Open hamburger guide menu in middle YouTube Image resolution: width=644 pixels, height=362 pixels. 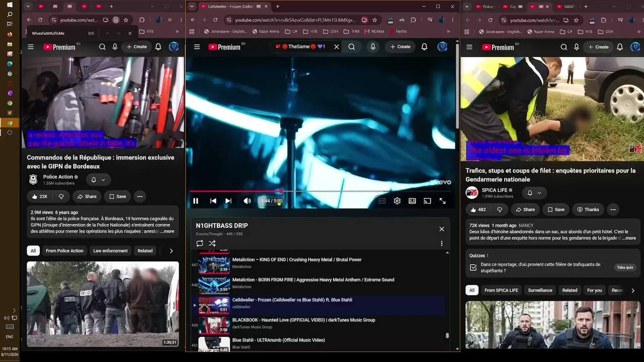pos(197,47)
